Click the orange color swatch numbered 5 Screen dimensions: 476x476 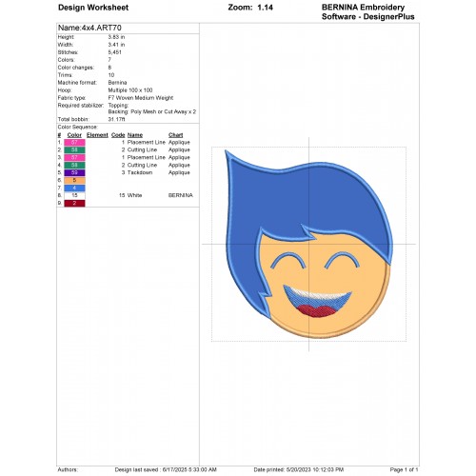tap(74, 181)
